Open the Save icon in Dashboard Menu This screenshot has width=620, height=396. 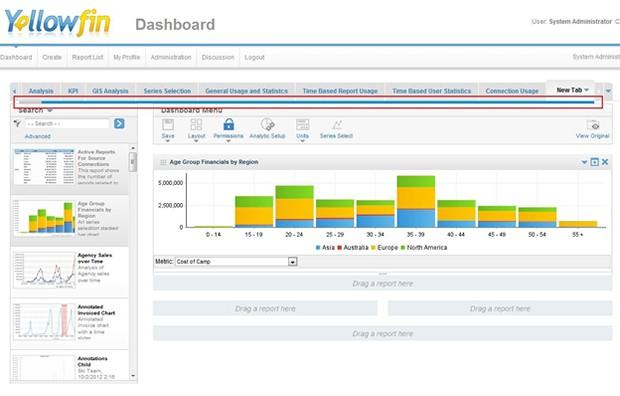click(x=168, y=125)
